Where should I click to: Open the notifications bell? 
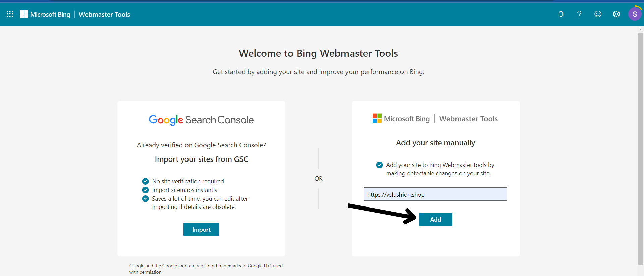pyautogui.click(x=561, y=14)
